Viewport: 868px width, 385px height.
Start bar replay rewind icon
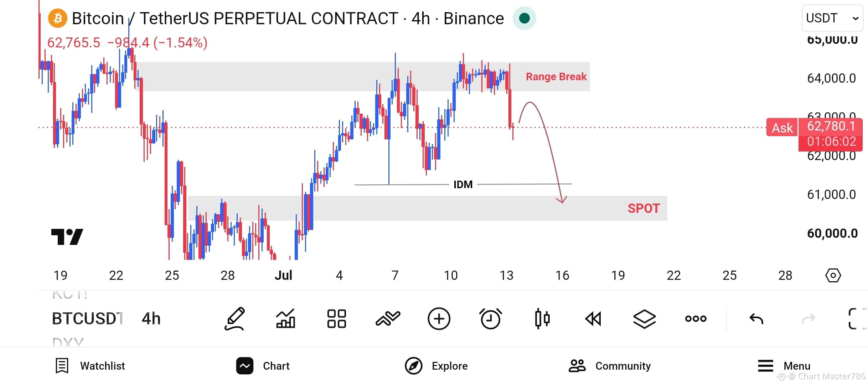(593, 318)
